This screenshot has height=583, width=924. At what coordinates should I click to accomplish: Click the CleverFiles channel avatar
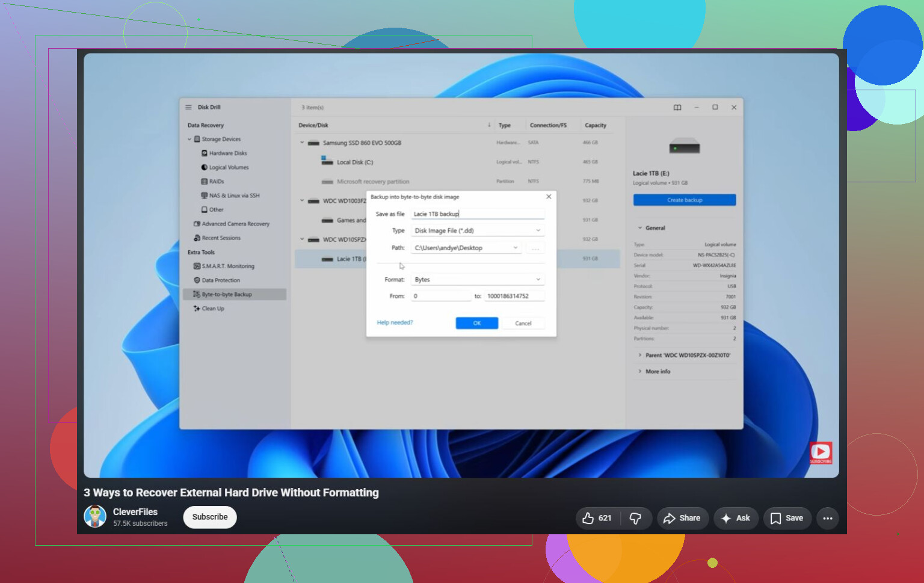95,516
